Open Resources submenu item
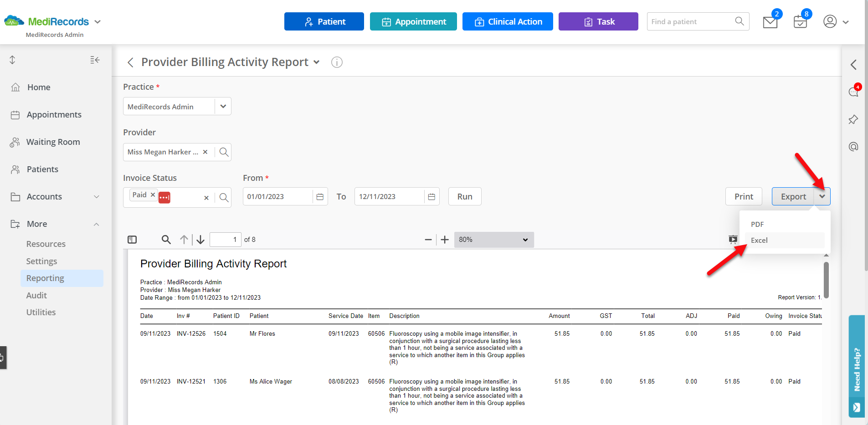The height and width of the screenshot is (425, 868). (x=46, y=244)
